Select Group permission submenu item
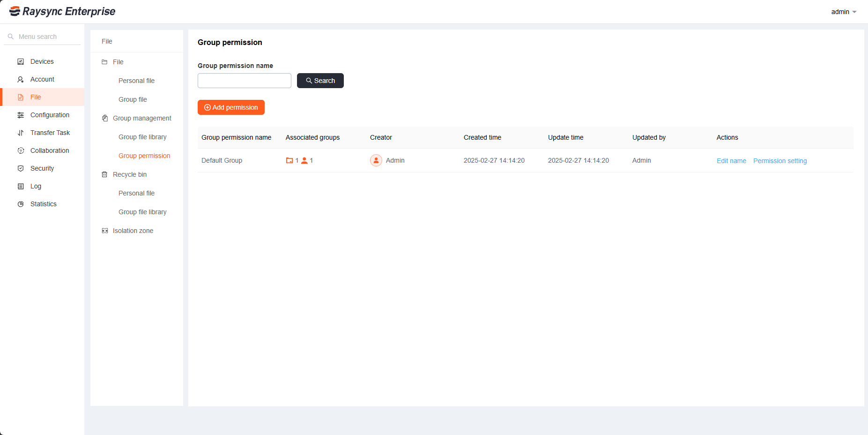The image size is (868, 435). click(144, 156)
